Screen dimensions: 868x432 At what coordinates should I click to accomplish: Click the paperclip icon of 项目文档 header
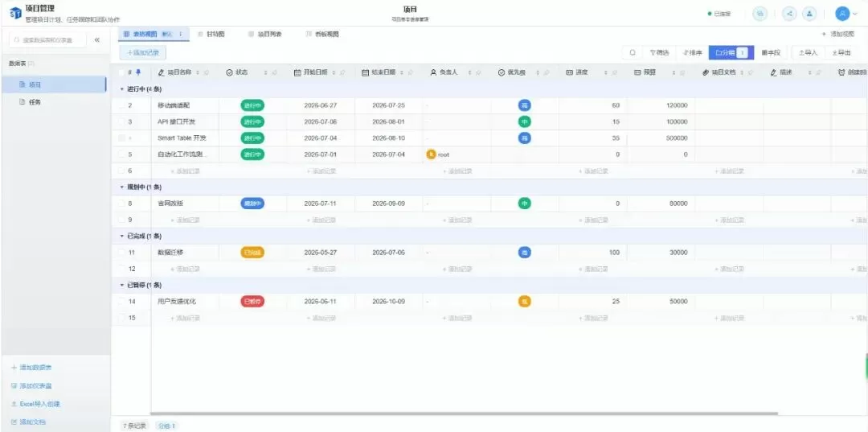click(706, 72)
